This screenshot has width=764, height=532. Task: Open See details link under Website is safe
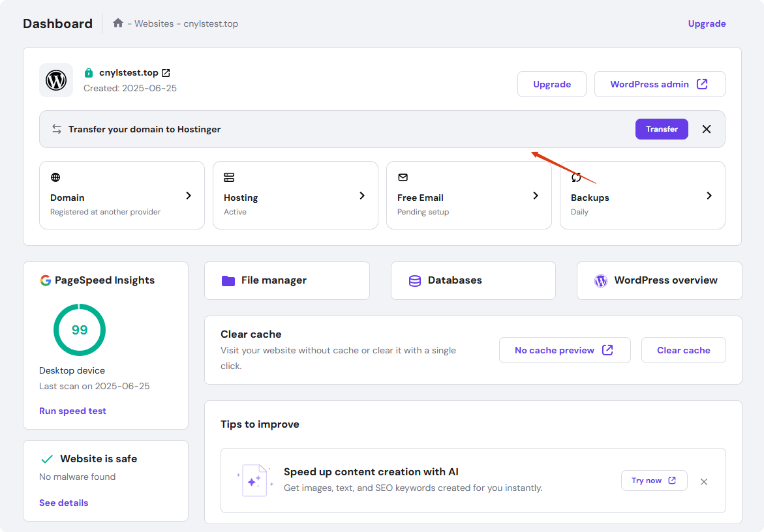[x=63, y=503]
